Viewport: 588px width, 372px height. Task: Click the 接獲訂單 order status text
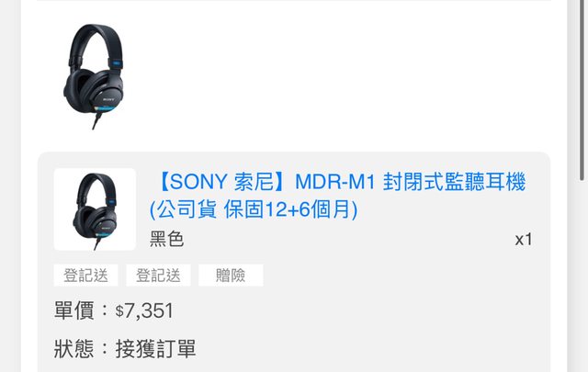pyautogui.click(x=155, y=349)
